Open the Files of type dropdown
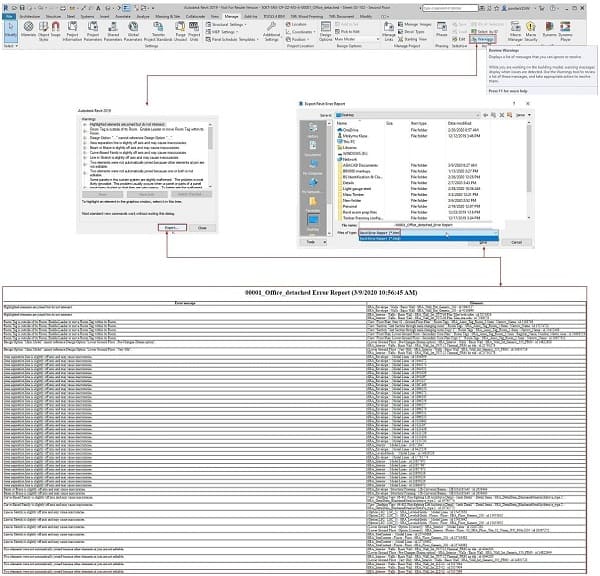The width and height of the screenshot is (600, 576). coord(428,233)
